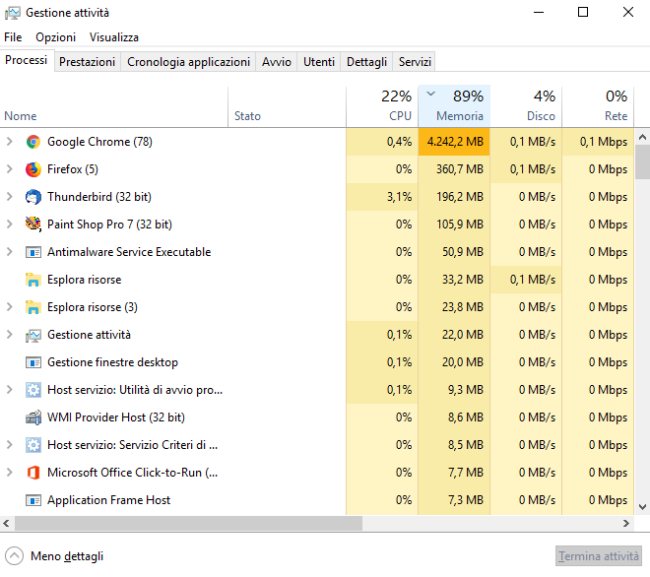Select the Gestione finestre desktop name
The image size is (650, 577).
pyautogui.click(x=112, y=362)
